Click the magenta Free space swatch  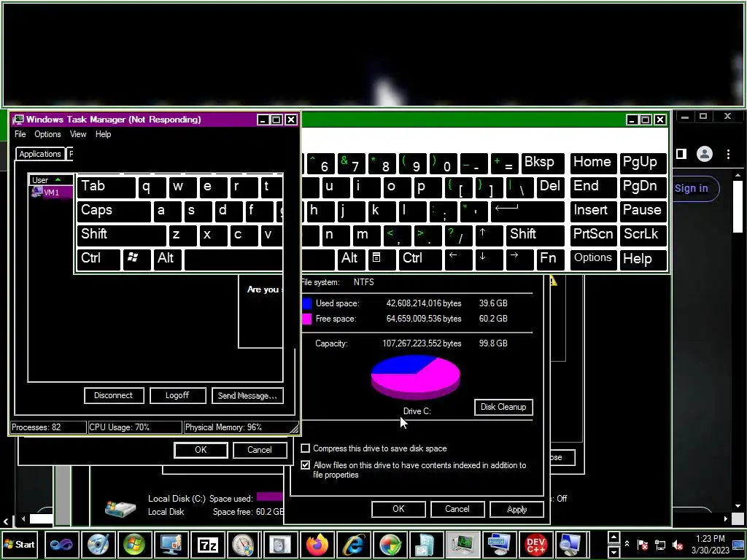307,319
